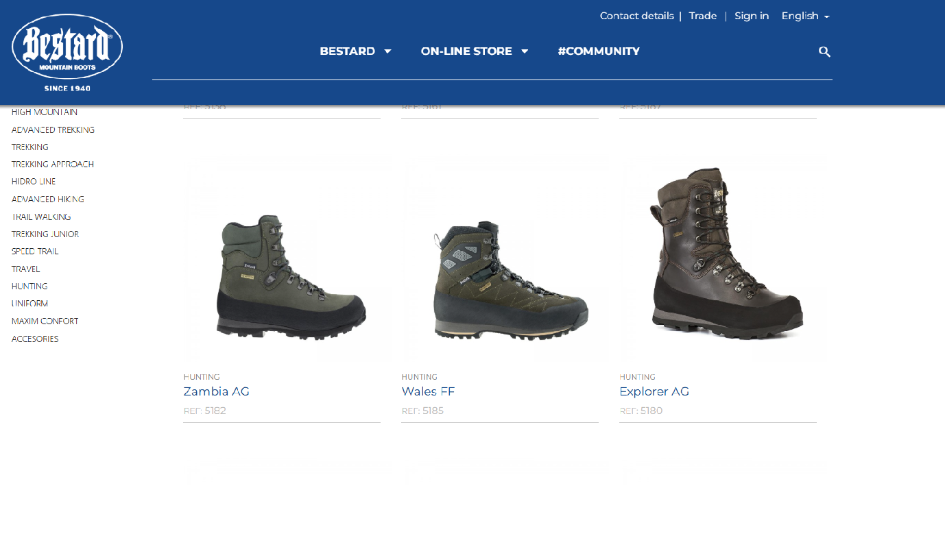945x560 pixels.
Task: Click the REF: 5185 text
Action: pyautogui.click(x=422, y=411)
